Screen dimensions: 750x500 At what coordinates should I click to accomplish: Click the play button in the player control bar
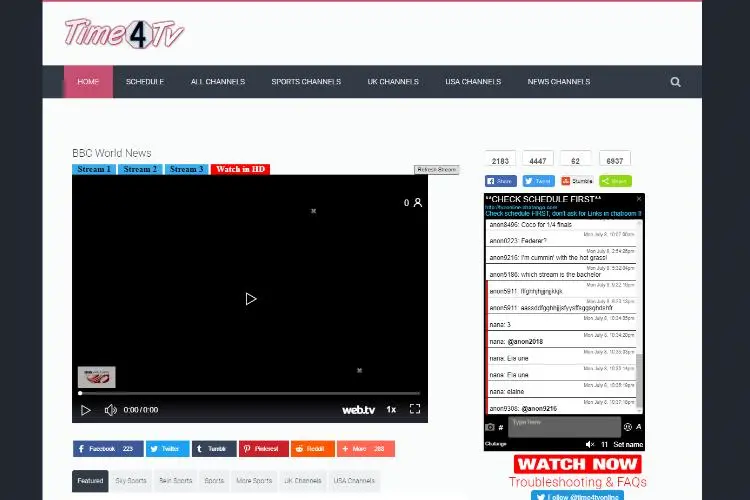tap(86, 410)
